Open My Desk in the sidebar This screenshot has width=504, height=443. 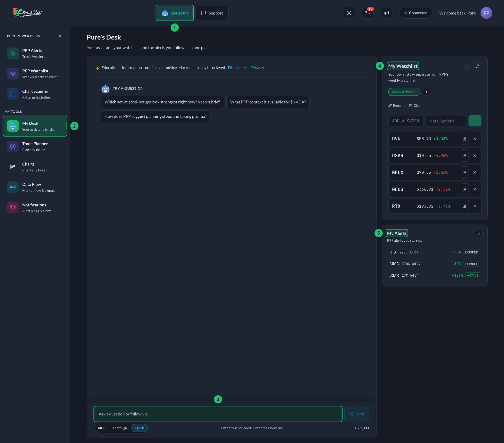35,126
